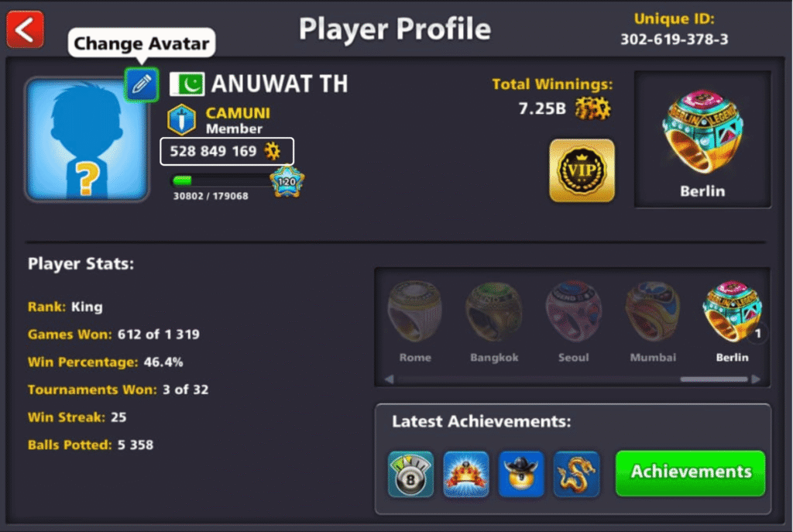The height and width of the screenshot is (532, 793).
Task: Open the gold VIP badge
Action: (582, 170)
